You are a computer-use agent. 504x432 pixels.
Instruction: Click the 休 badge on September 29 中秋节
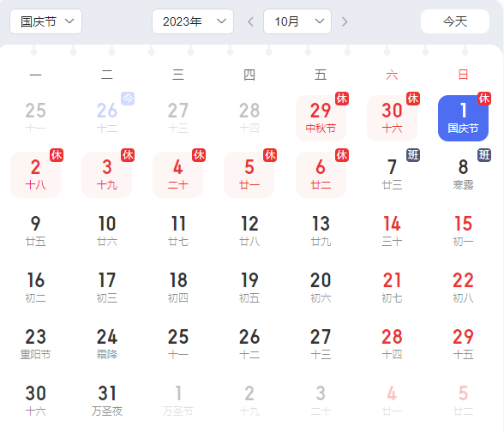[x=342, y=99]
